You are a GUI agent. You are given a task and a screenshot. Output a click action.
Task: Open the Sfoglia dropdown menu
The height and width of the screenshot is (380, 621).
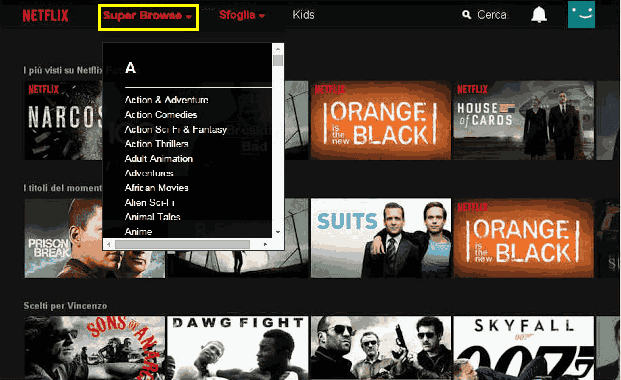click(242, 15)
